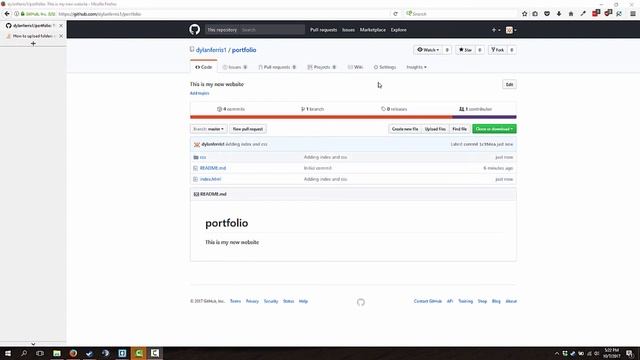This screenshot has width=640, height=360.
Task: Focus the GitHub repository search field
Action: (x=271, y=30)
